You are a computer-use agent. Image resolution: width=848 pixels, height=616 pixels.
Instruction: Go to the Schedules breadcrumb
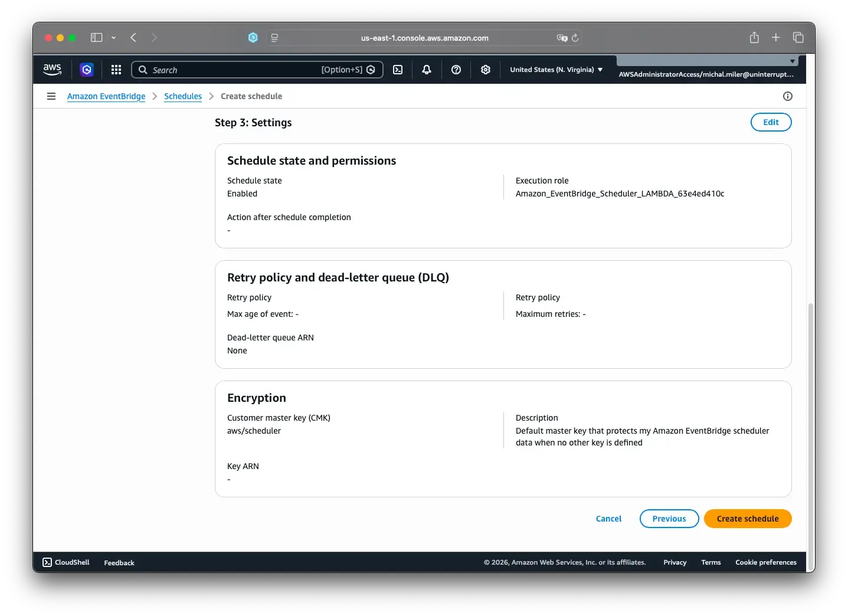[183, 96]
